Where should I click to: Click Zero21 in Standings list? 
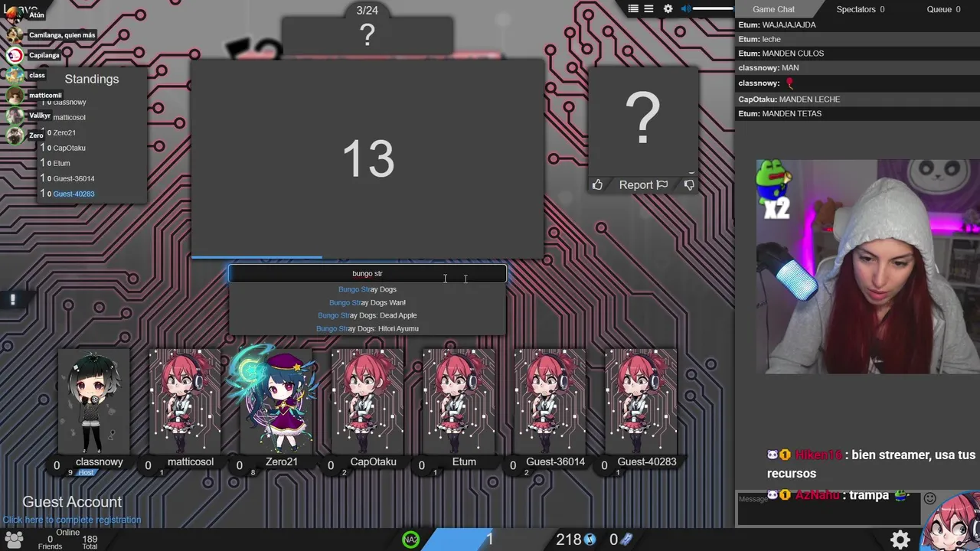point(64,132)
